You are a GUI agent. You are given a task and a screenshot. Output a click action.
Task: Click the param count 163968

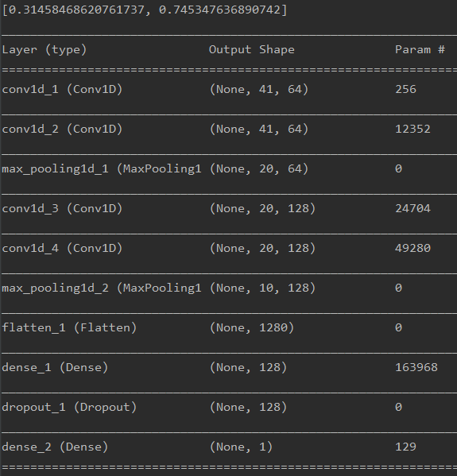(x=416, y=368)
